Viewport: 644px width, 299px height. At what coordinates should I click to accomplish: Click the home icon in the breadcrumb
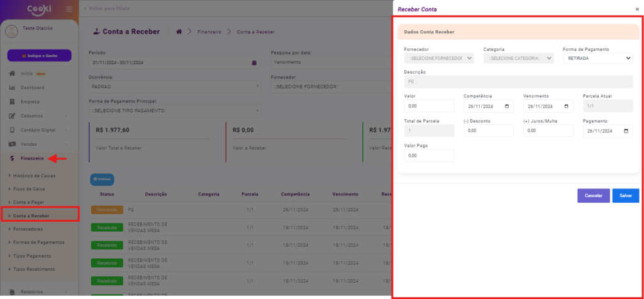coord(179,31)
